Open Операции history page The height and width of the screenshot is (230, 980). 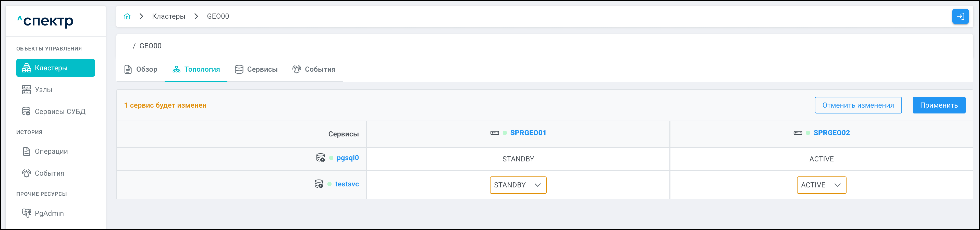(x=51, y=151)
